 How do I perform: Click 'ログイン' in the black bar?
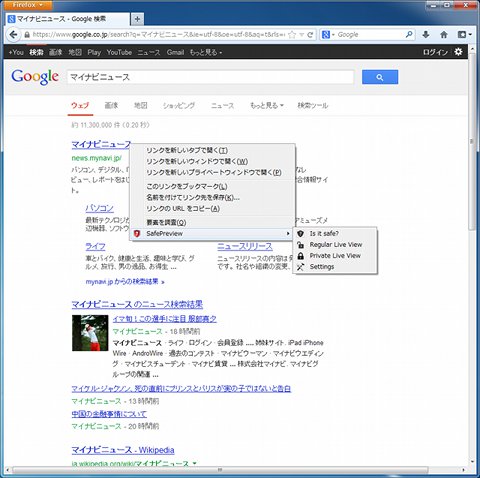click(435, 52)
